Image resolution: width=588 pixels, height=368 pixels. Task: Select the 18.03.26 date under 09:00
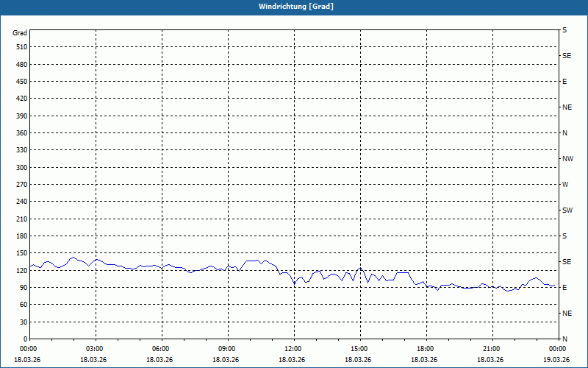[x=226, y=360]
